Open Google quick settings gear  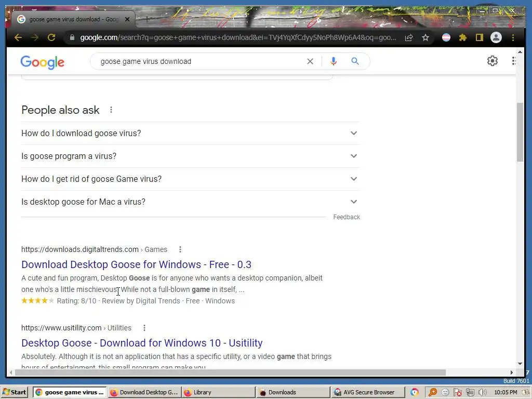493,61
